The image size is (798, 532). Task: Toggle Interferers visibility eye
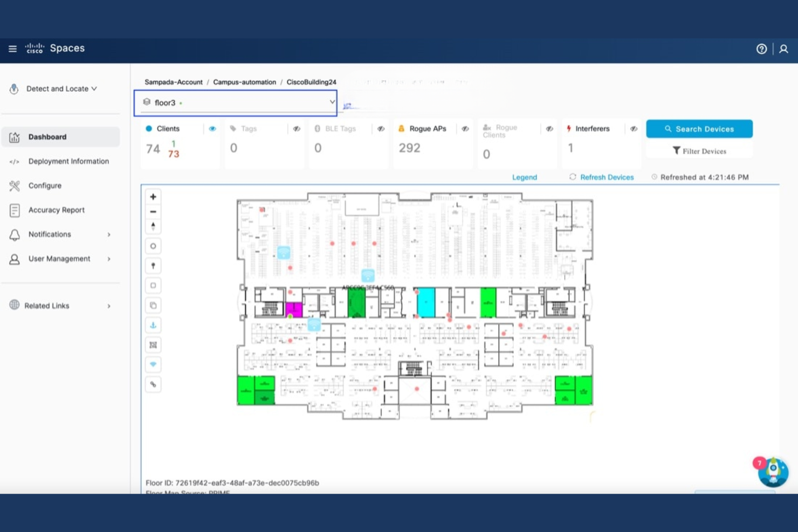click(634, 129)
